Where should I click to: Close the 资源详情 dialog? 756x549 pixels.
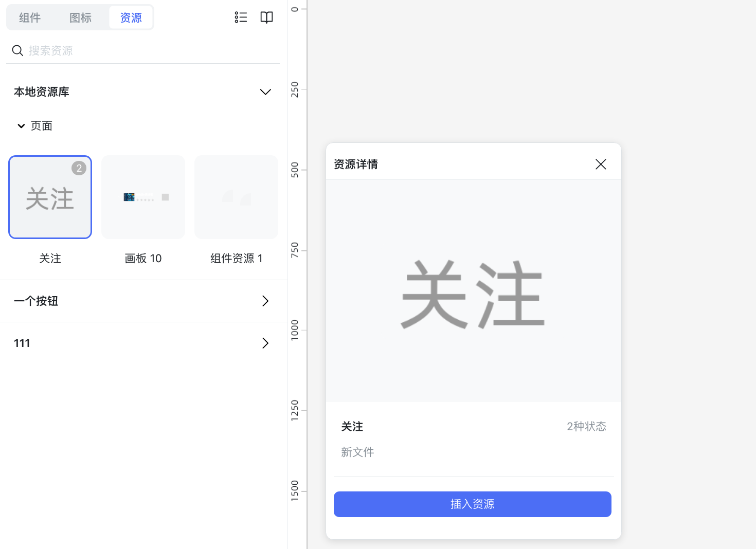(600, 164)
